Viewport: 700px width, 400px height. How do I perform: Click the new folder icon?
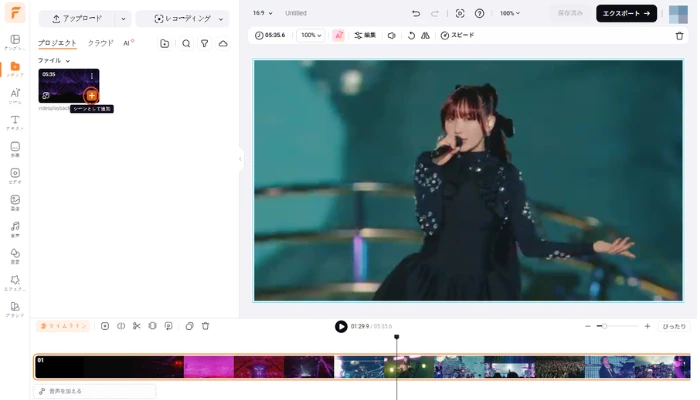click(165, 43)
